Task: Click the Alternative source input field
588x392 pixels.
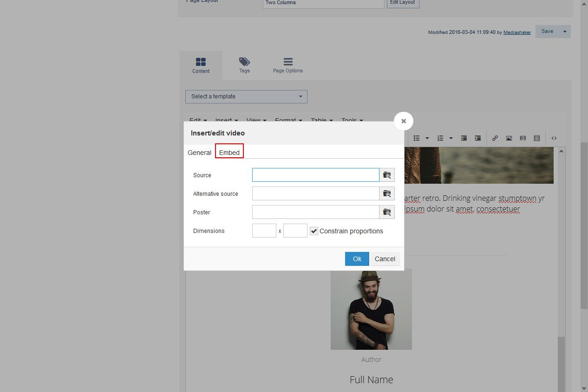Action: coord(316,193)
